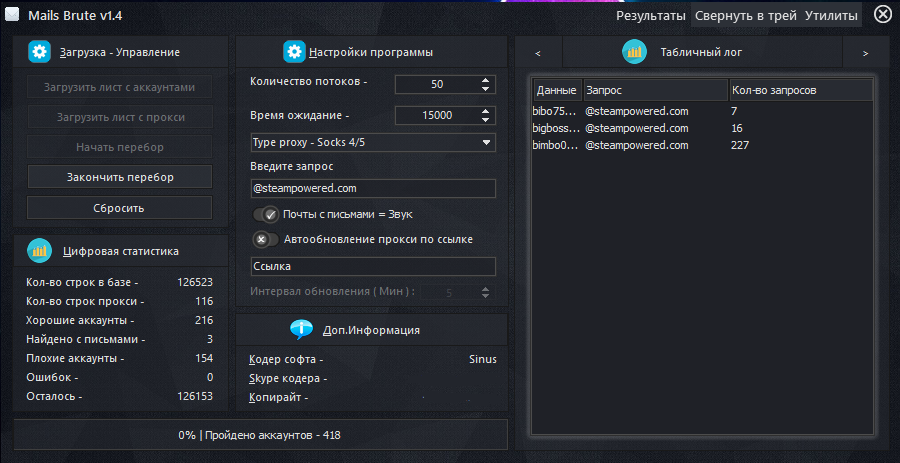
Task: Toggle the Почты с письмами = Звук switch
Action: click(x=266, y=214)
